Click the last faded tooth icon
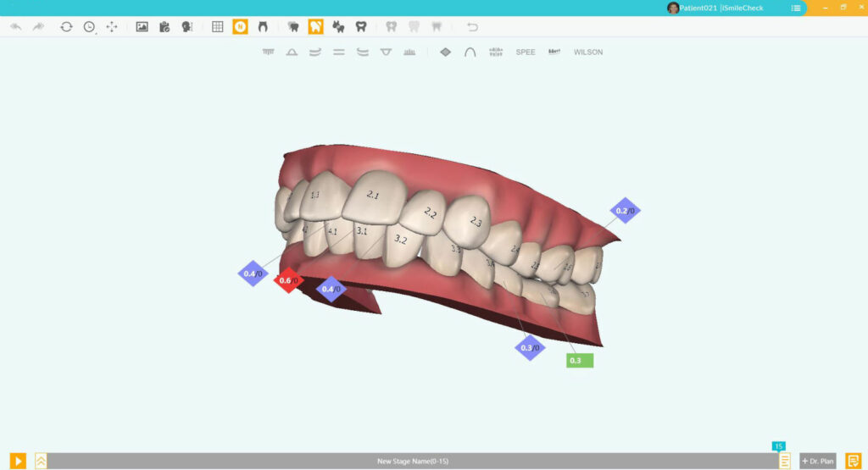868x470 pixels. tap(437, 26)
